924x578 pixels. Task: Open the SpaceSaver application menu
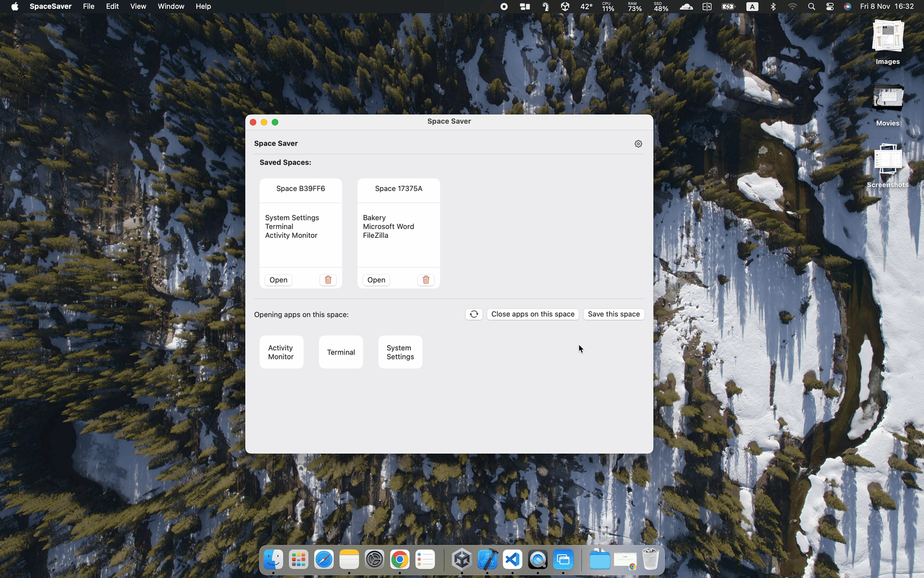[x=50, y=7]
